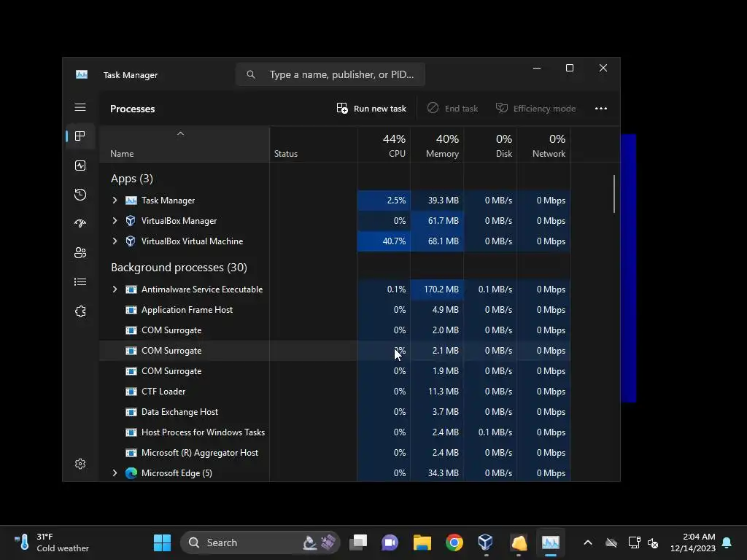Sort by the Memory column header

(437, 145)
